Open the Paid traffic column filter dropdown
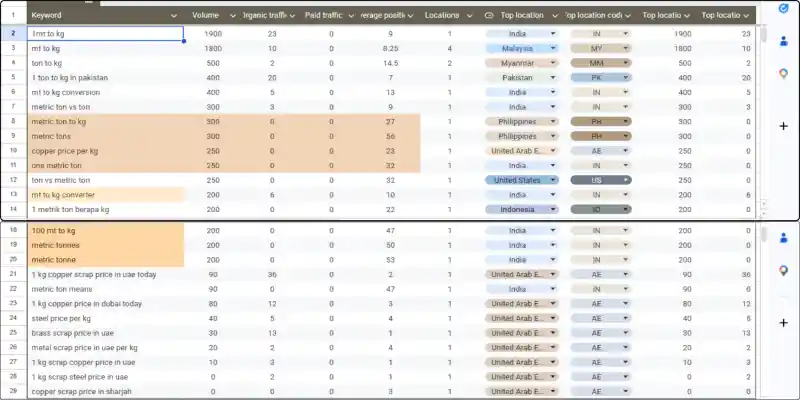Image resolution: width=800 pixels, height=400 pixels. pyautogui.click(x=350, y=16)
